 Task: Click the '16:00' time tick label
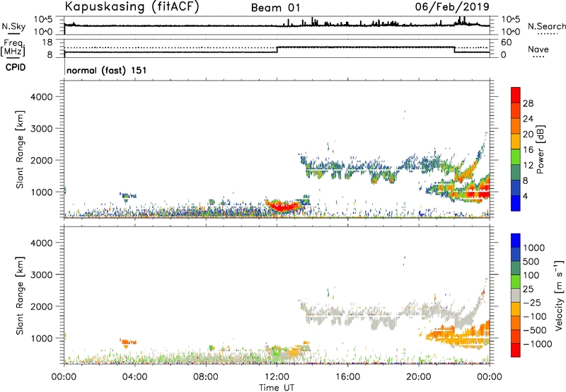coord(347,377)
